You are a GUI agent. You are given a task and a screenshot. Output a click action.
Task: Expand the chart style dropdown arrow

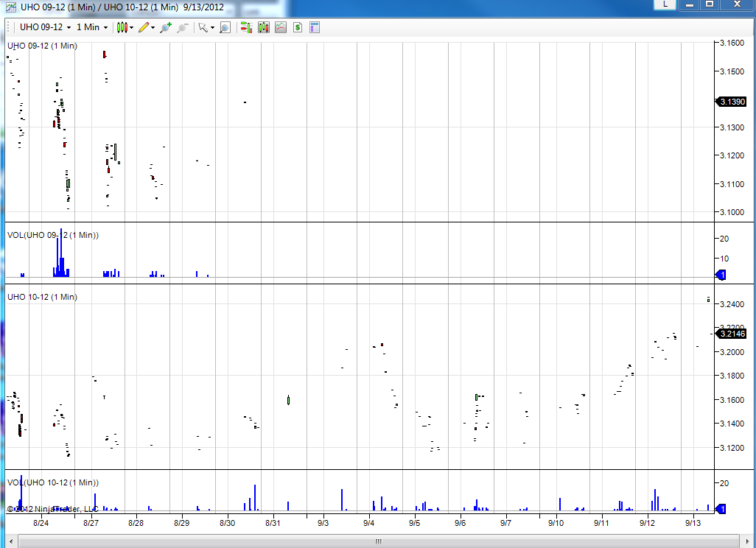(x=132, y=27)
